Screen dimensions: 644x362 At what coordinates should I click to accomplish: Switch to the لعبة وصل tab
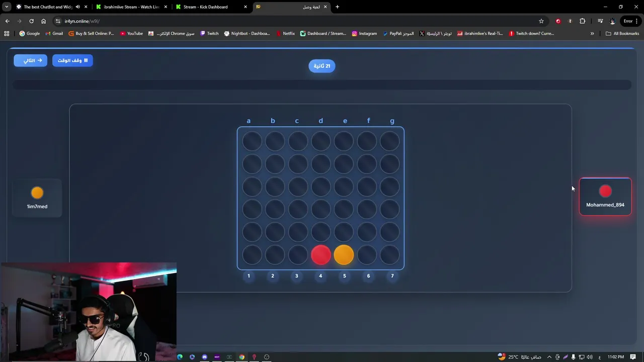pos(292,7)
